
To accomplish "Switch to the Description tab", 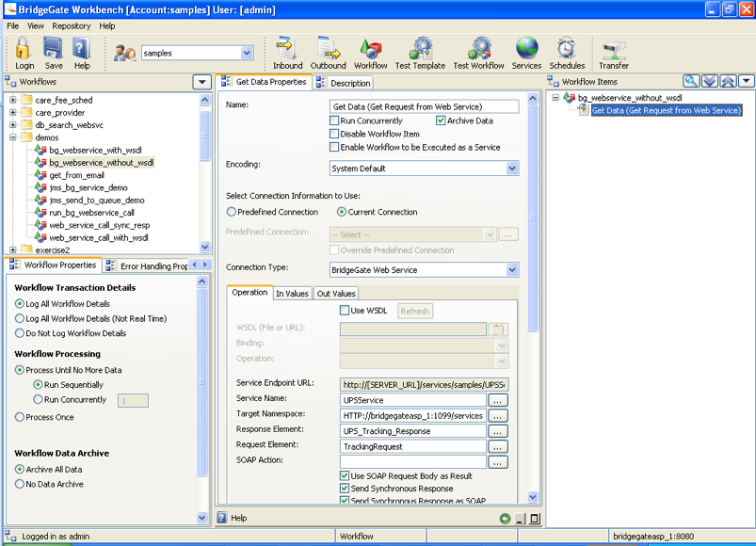I will pos(344,83).
